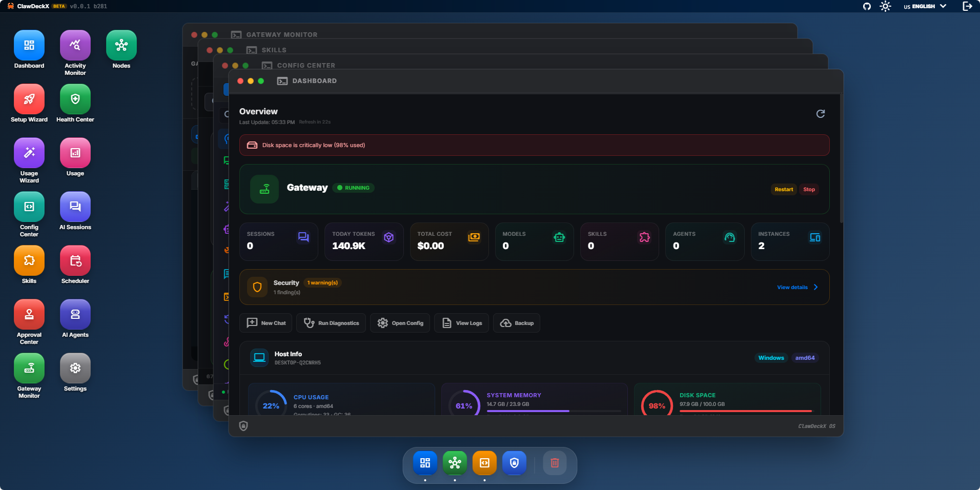
Task: Open the Health Center app
Action: point(75,99)
